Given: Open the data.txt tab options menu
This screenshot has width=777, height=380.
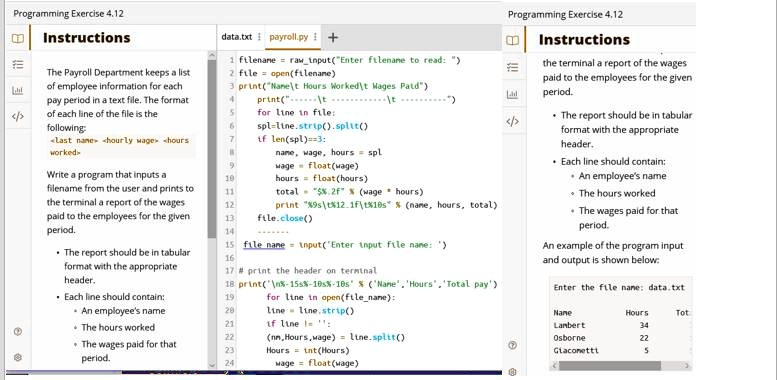Looking at the screenshot, I should 260,37.
